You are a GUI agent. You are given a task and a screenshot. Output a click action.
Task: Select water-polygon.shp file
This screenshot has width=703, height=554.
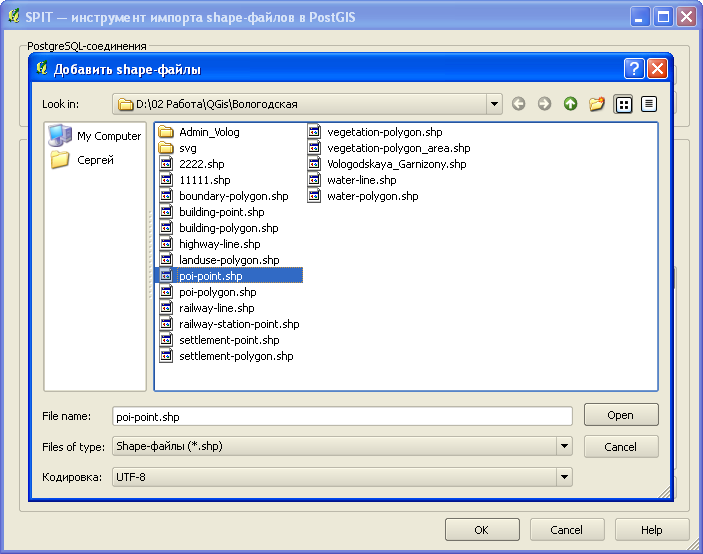click(372, 196)
